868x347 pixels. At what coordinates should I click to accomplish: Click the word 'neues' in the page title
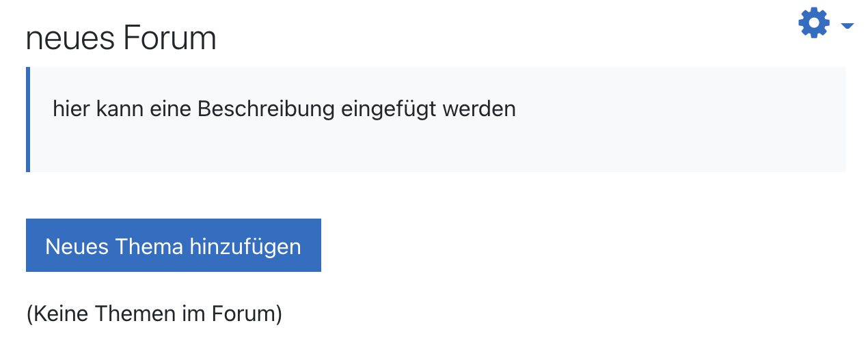click(x=70, y=39)
